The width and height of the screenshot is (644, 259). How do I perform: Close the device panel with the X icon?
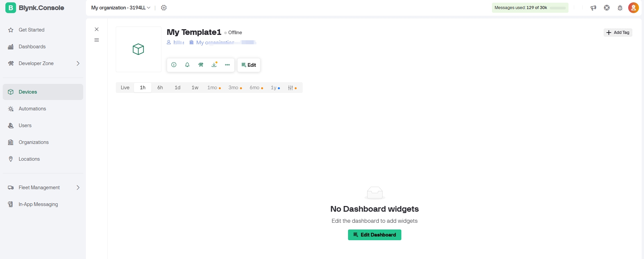[97, 29]
